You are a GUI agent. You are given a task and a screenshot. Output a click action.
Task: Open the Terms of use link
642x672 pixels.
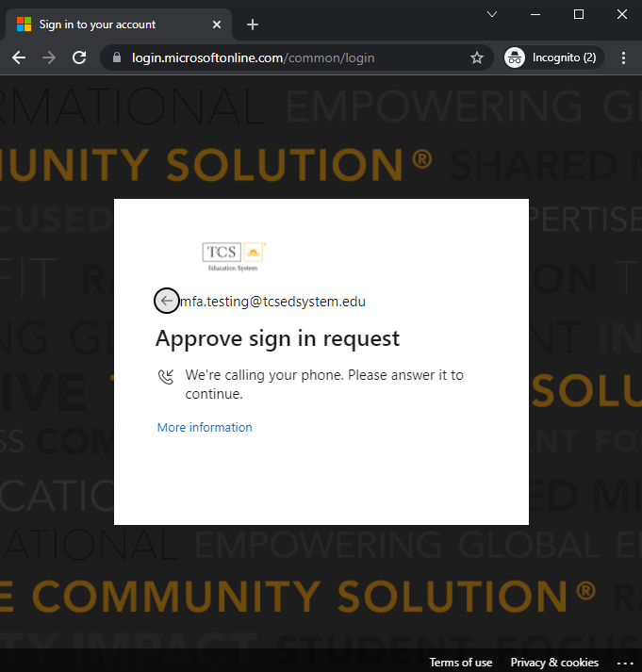(x=461, y=662)
